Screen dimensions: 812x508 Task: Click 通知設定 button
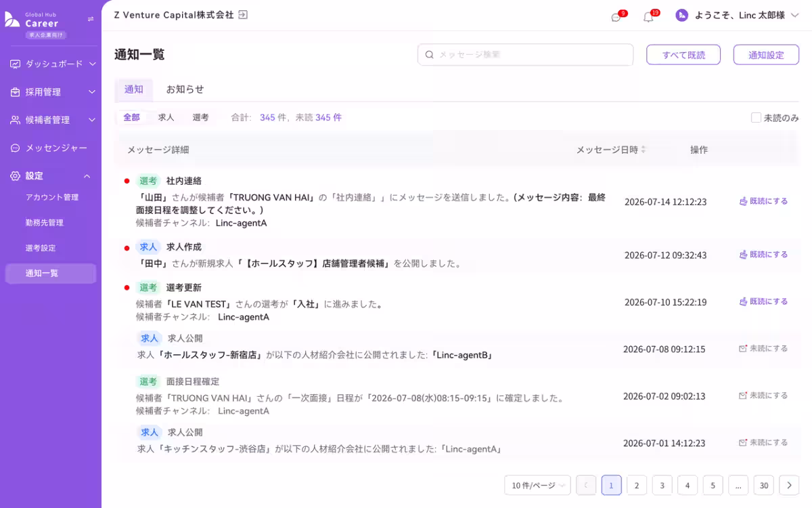click(x=766, y=55)
